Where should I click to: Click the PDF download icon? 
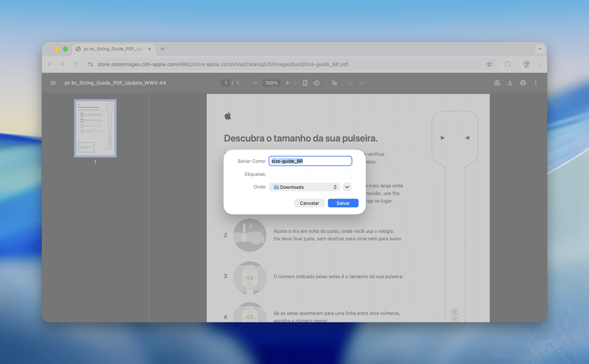510,83
